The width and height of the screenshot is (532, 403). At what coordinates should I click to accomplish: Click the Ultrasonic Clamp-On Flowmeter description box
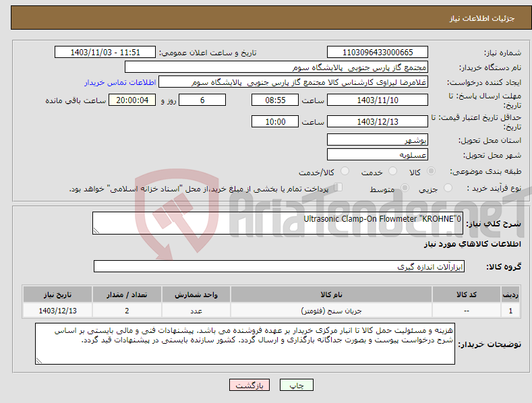pos(278,223)
